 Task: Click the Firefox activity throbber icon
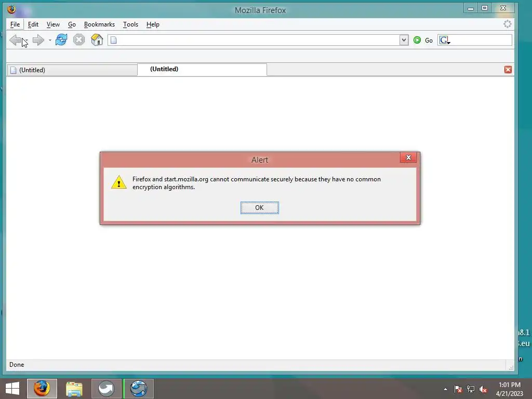507,24
